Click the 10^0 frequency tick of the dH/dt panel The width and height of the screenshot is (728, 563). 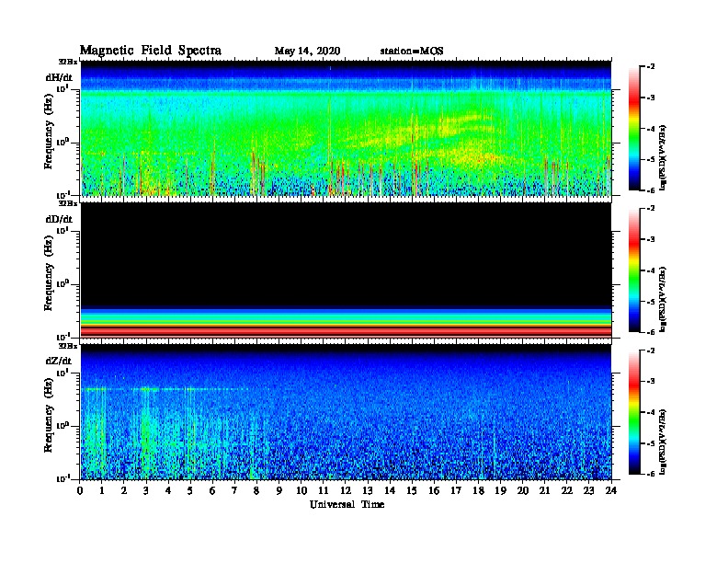point(63,142)
